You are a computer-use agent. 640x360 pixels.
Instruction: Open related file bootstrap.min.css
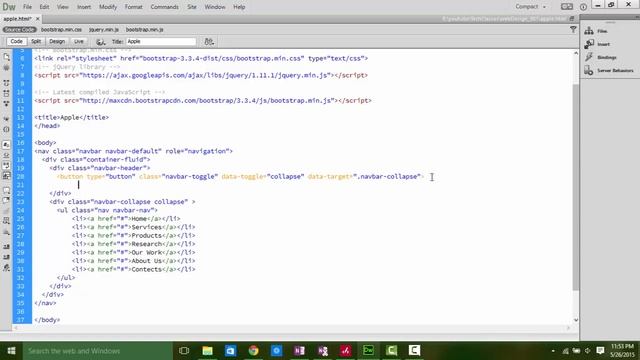point(61,30)
